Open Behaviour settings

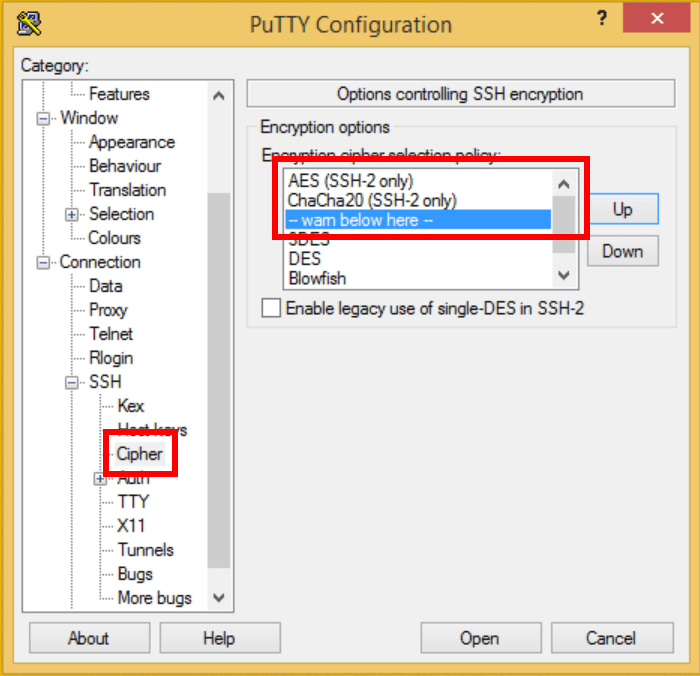125,166
